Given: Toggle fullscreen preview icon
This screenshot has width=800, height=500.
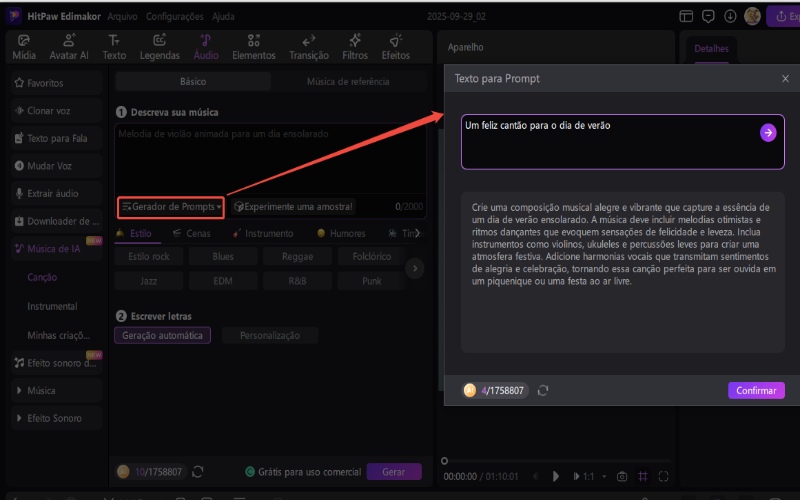Looking at the screenshot, I should (x=663, y=477).
